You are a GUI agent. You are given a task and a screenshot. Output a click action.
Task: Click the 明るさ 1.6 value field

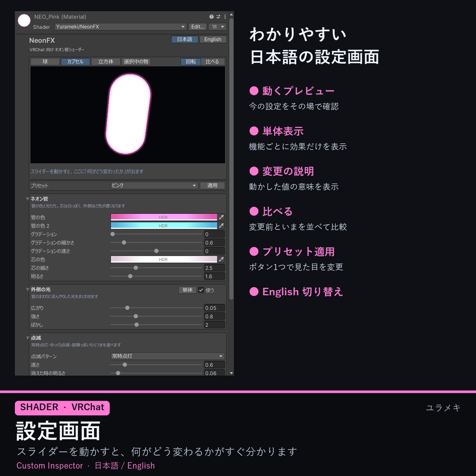tap(214, 276)
